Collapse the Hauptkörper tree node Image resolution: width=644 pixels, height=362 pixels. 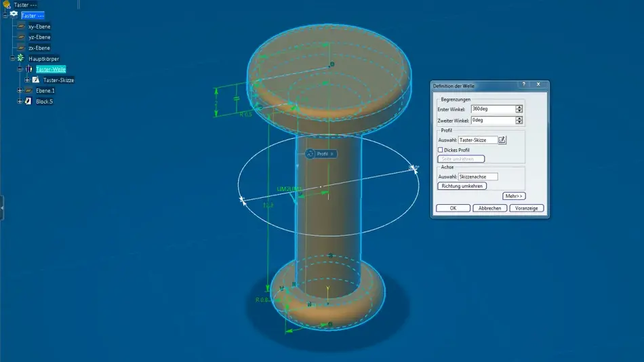(x=12, y=59)
